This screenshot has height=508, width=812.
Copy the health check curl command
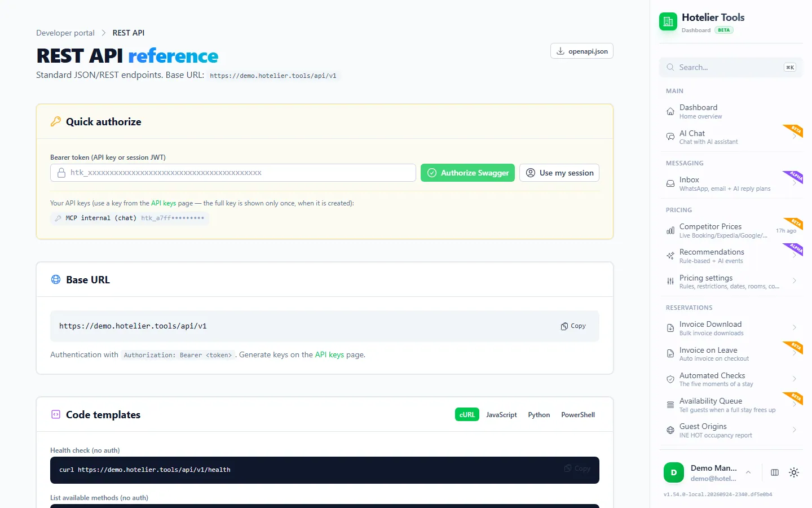577,468
